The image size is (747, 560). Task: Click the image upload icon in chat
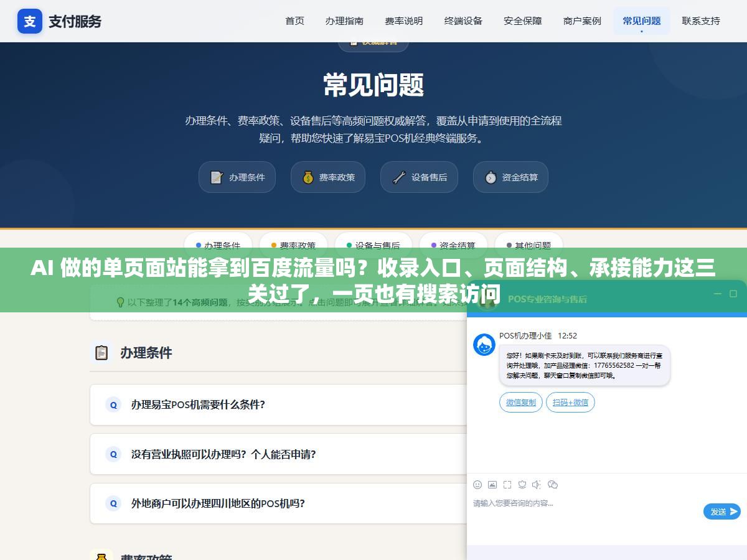click(492, 485)
